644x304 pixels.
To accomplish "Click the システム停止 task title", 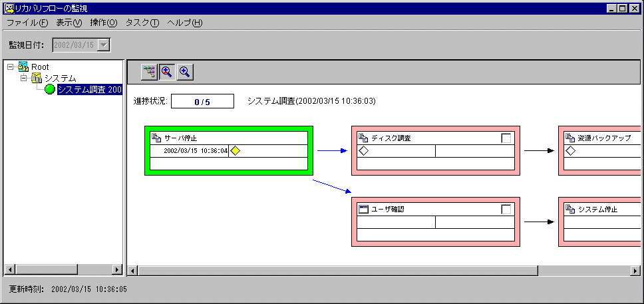I will tap(597, 210).
